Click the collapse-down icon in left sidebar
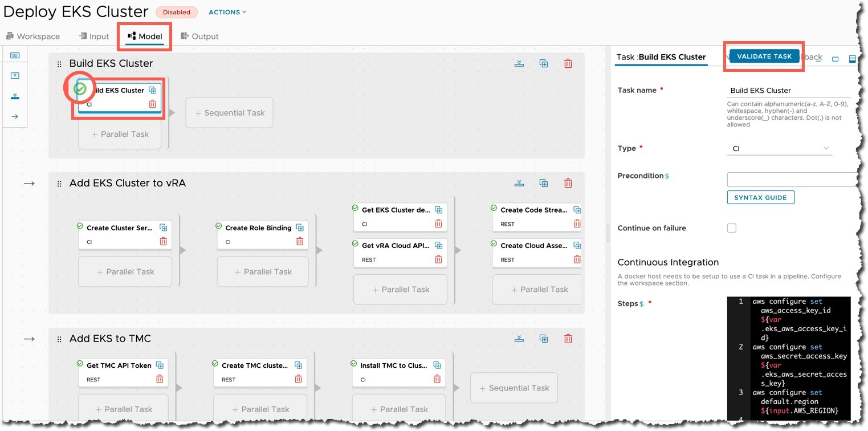Image resolution: width=868 pixels, height=431 pixels. point(15,96)
